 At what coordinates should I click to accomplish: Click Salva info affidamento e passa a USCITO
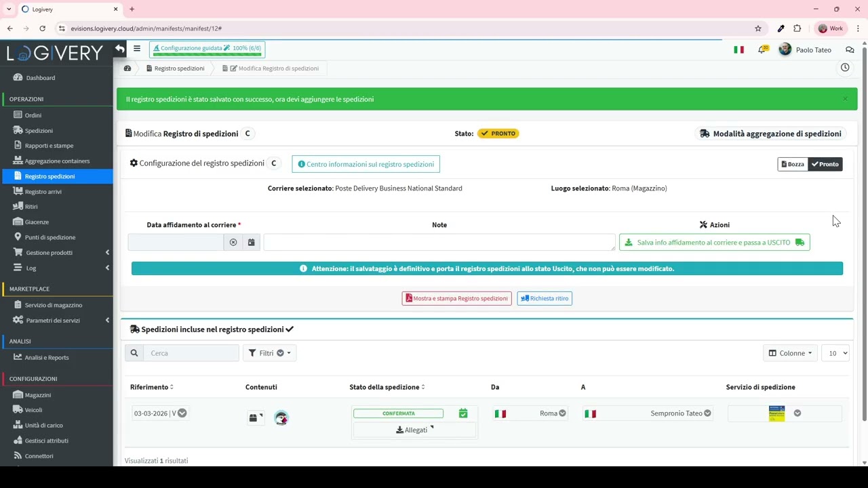click(715, 243)
